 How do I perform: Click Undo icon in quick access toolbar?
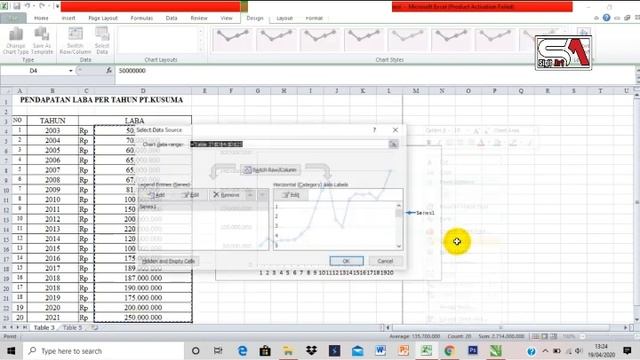(x=27, y=6)
